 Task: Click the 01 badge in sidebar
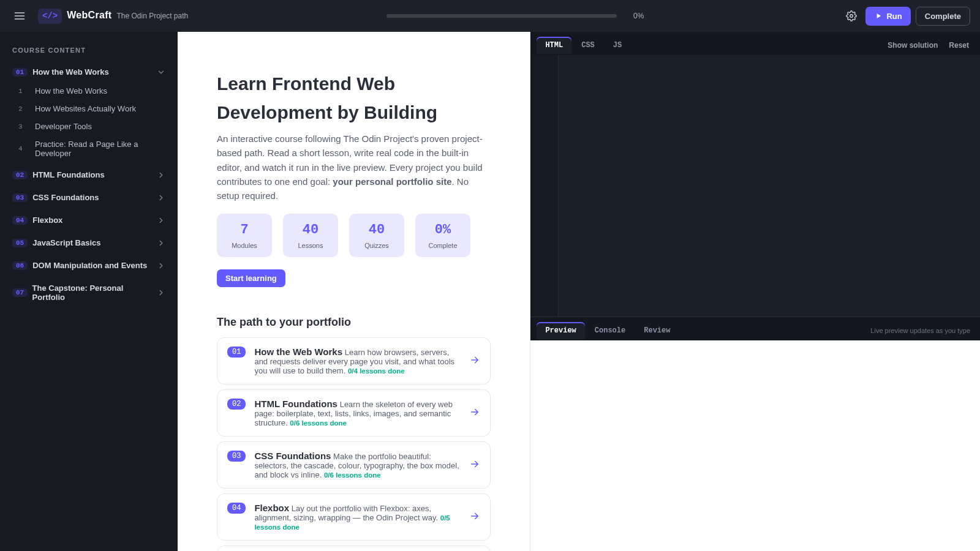click(x=20, y=72)
